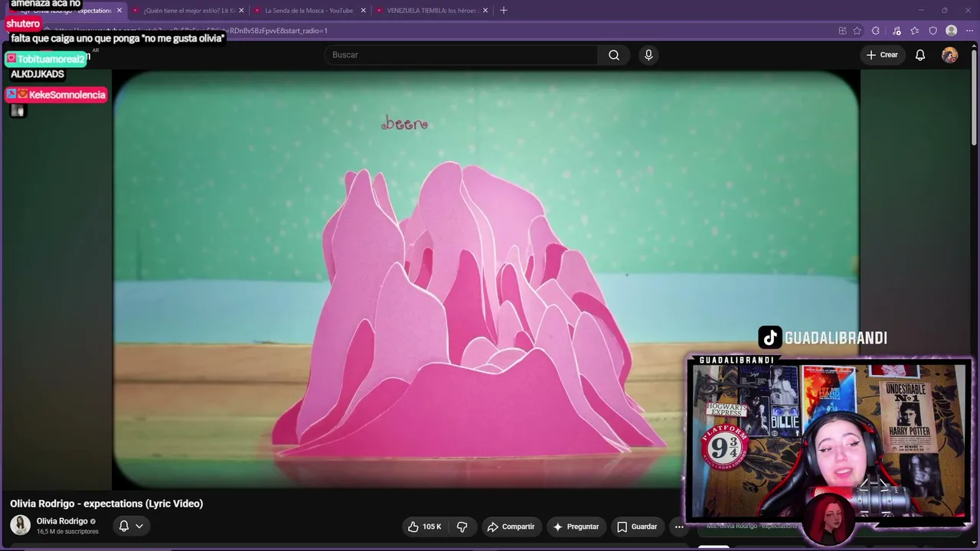
Task: Switch to ¿Quién tiene el mejor estilo tab
Action: pyautogui.click(x=188, y=11)
